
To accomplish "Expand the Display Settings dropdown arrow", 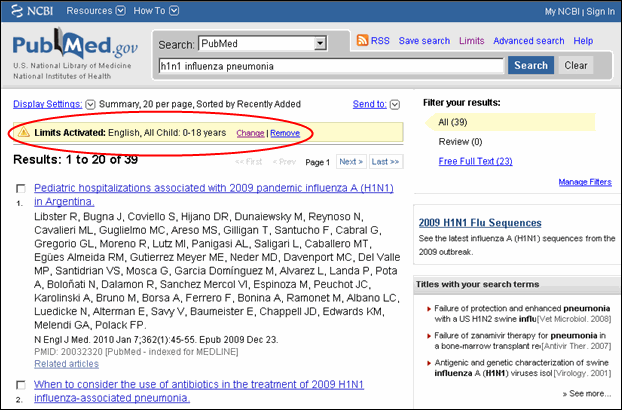I will tap(91, 104).
